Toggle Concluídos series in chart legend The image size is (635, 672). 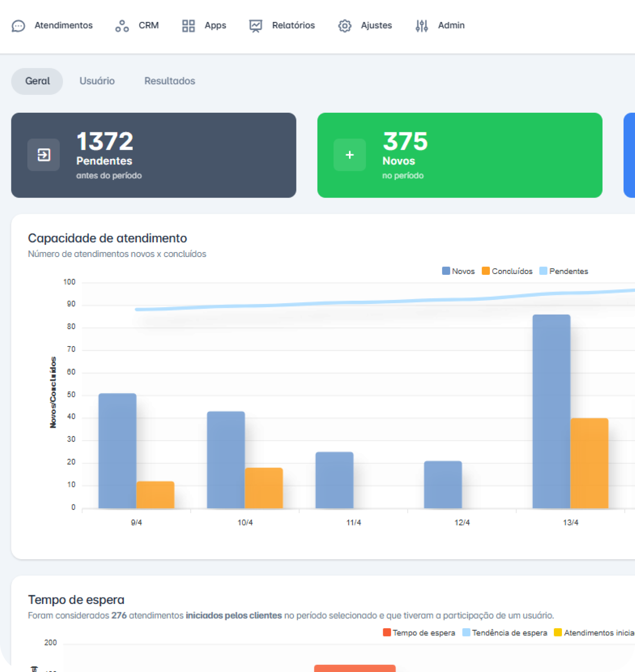(x=507, y=271)
